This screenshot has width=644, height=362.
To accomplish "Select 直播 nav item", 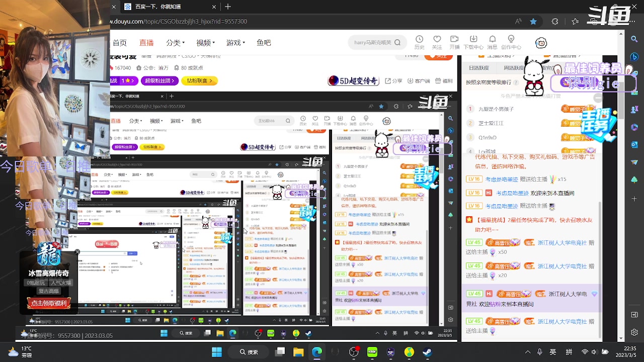I will [146, 43].
